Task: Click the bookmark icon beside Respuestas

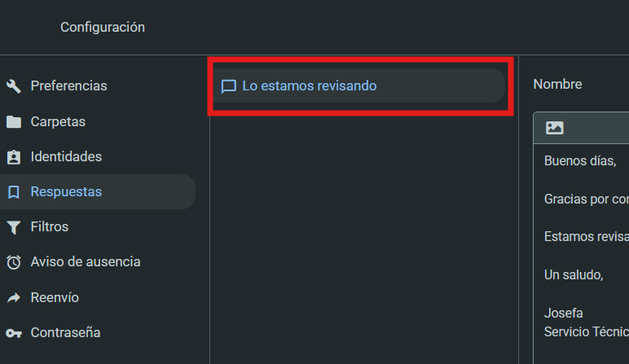Action: click(14, 192)
